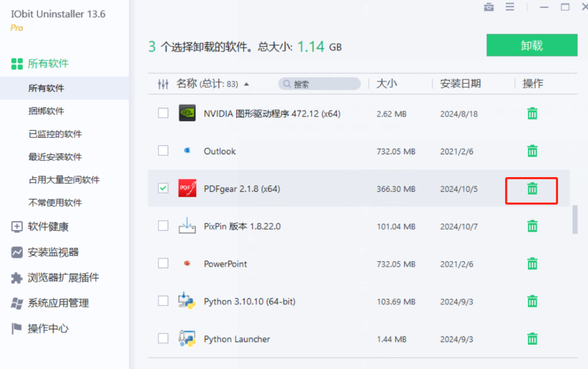Image resolution: width=588 pixels, height=369 pixels.
Task: Click the trash icon for Outlook
Action: (532, 151)
